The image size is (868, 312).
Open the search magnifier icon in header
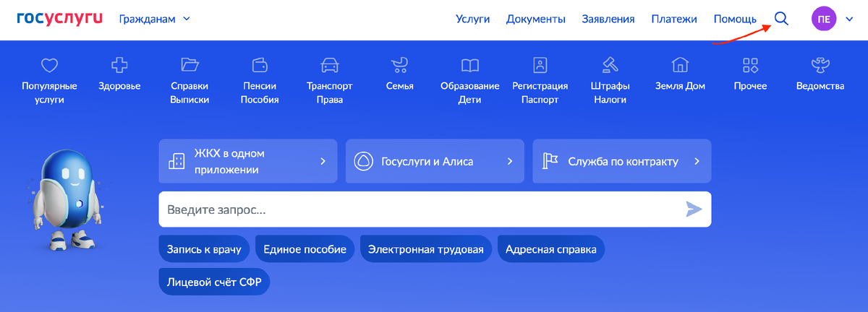781,19
